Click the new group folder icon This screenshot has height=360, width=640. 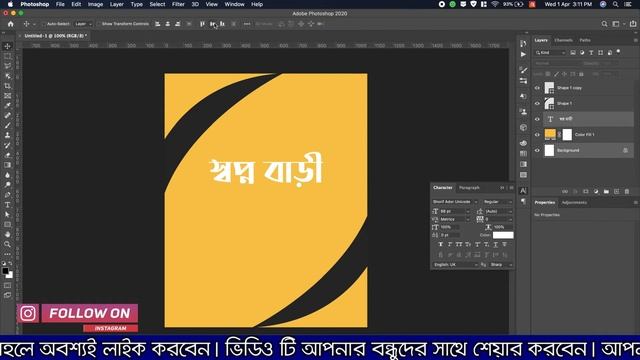(x=607, y=191)
